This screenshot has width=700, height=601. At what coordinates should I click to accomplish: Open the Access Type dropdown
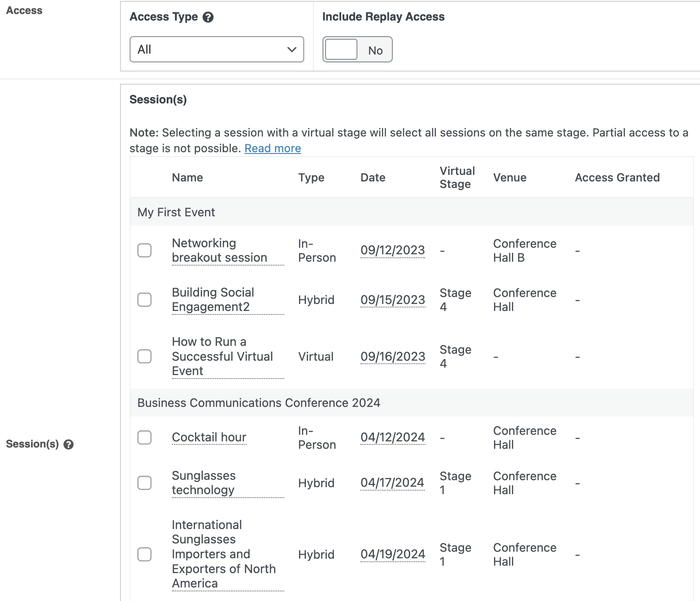(x=216, y=49)
